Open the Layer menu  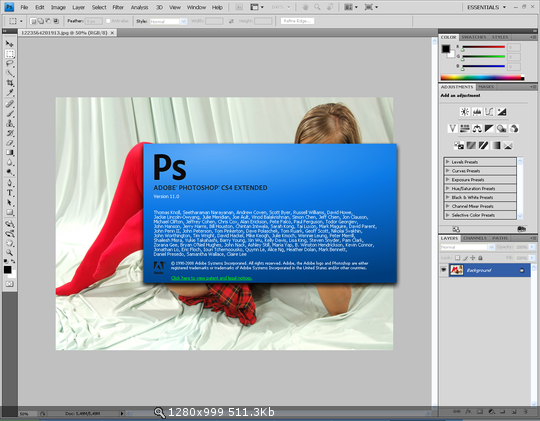pyautogui.click(x=78, y=7)
